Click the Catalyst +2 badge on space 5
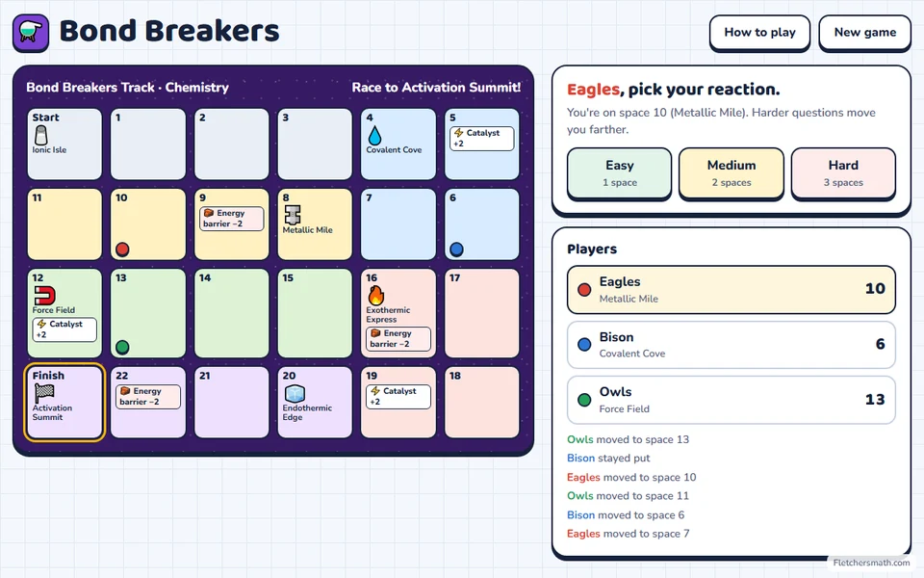Image resolution: width=924 pixels, height=578 pixels. 481,139
